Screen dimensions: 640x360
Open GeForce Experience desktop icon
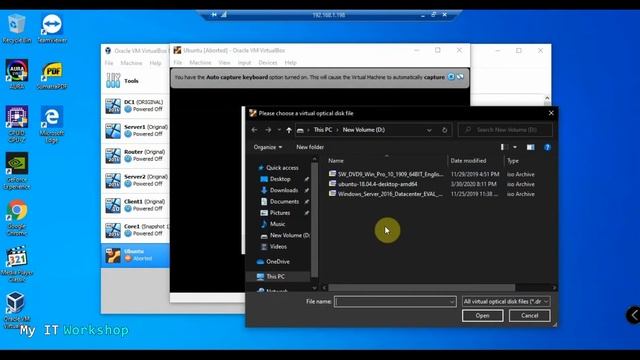click(x=17, y=171)
